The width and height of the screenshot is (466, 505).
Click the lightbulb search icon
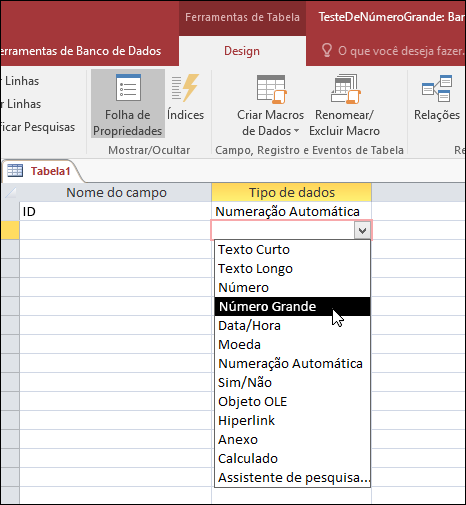pyautogui.click(x=327, y=51)
